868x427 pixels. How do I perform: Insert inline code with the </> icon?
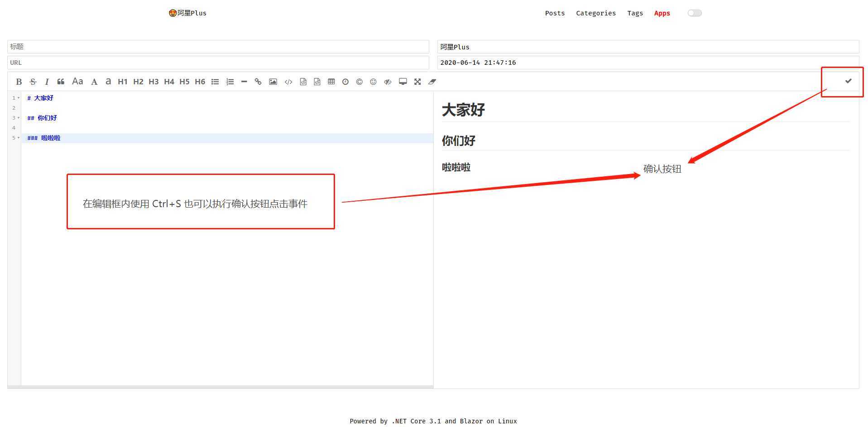pos(288,82)
